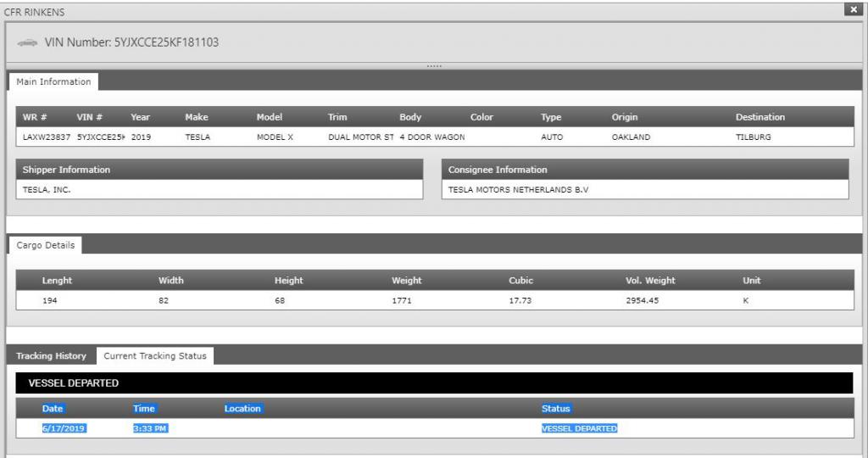Close the CFR RINKENS dialog
Screen dimensions: 868x458
[x=853, y=9]
